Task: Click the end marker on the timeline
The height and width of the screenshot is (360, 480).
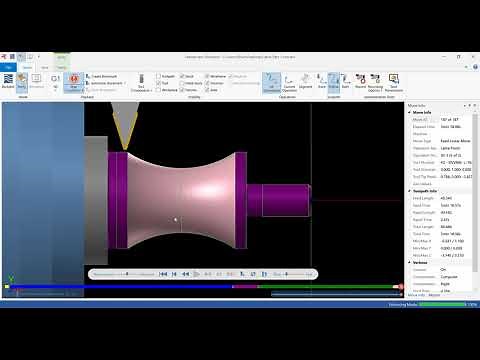Action: point(401,287)
